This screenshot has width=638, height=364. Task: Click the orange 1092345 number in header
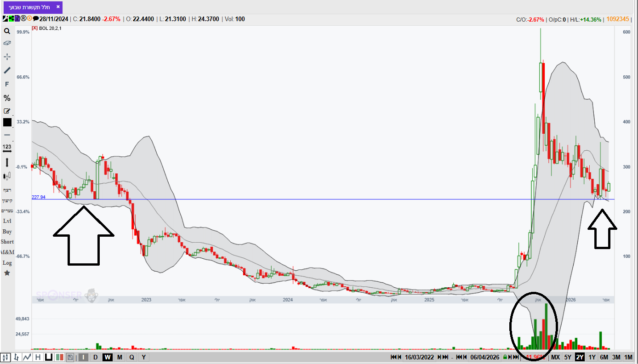point(617,19)
